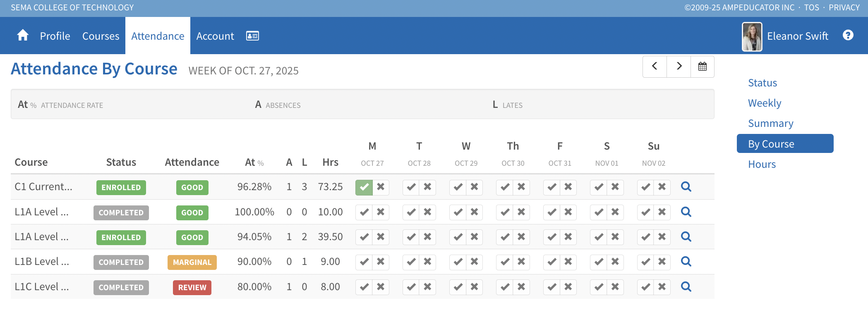Click magnifier icon for L1B Level row

686,262
